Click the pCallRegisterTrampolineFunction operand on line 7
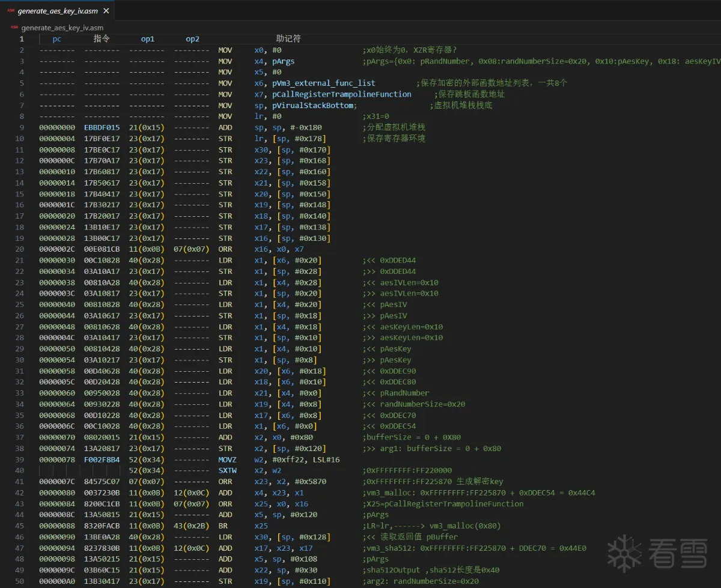This screenshot has height=588, width=721. coord(341,94)
